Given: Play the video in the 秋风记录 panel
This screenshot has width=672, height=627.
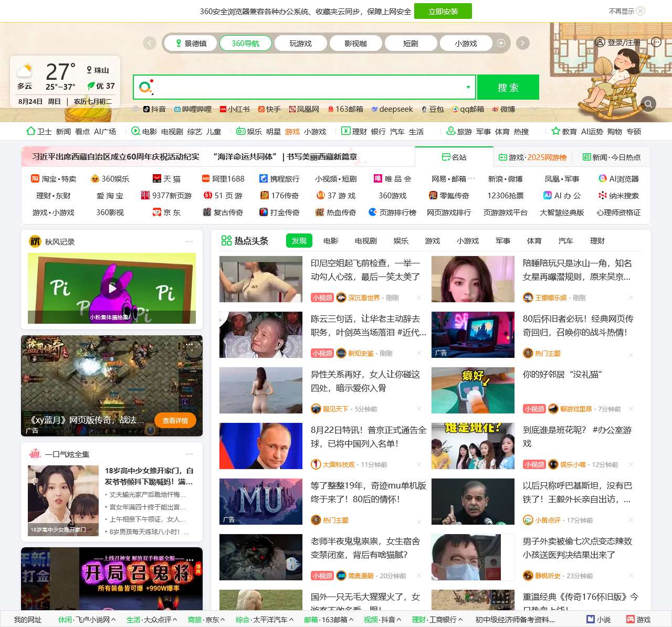Looking at the screenshot, I should (x=112, y=288).
